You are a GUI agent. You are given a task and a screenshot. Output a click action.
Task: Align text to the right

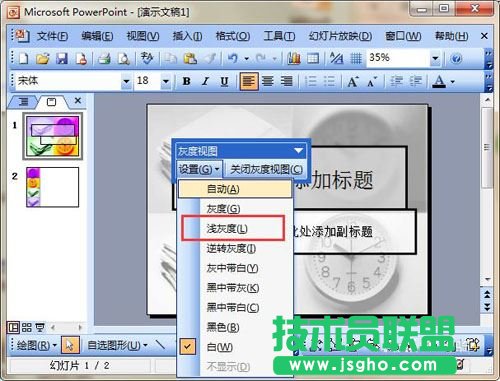[x=286, y=81]
